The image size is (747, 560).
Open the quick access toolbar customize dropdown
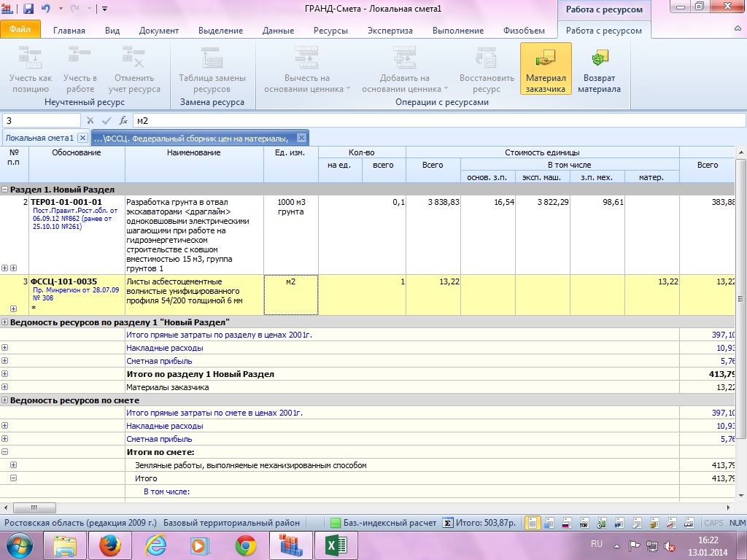click(104, 9)
